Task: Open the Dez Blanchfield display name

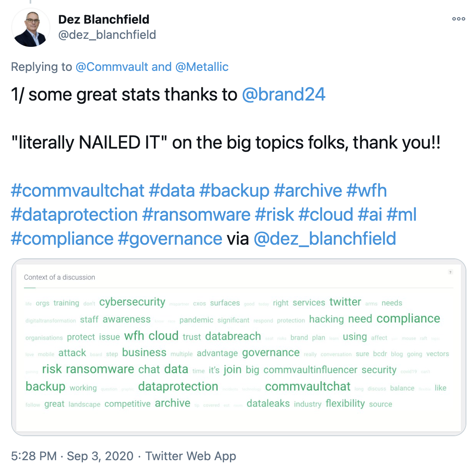Action: pos(104,20)
